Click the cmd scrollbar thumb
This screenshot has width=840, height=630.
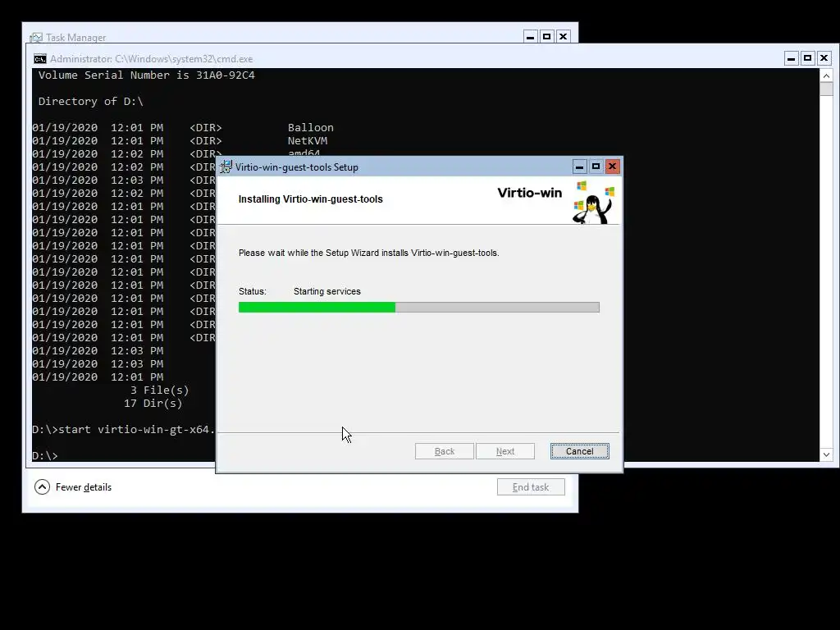tap(826, 89)
